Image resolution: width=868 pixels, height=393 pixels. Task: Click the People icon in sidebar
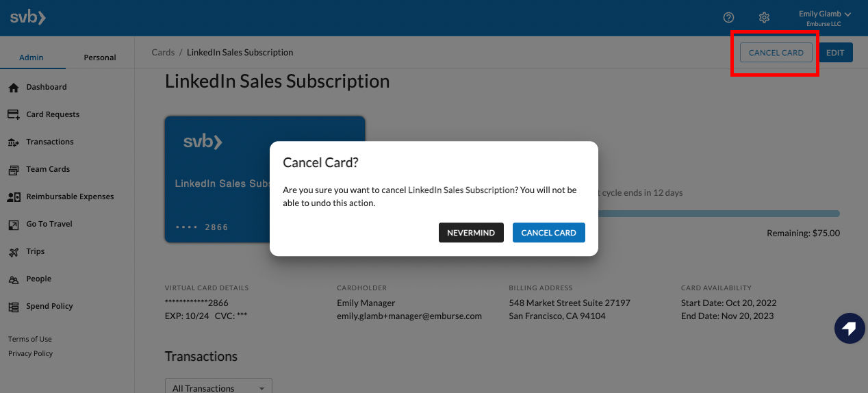click(14, 279)
